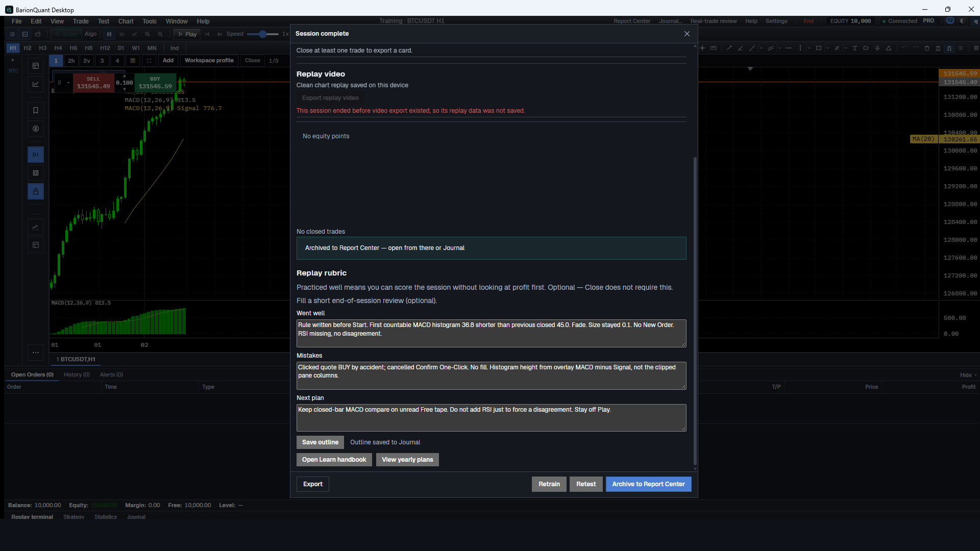Expand the rectangle shape tool dropdown arrow
980x551 pixels.
[x=827, y=48]
